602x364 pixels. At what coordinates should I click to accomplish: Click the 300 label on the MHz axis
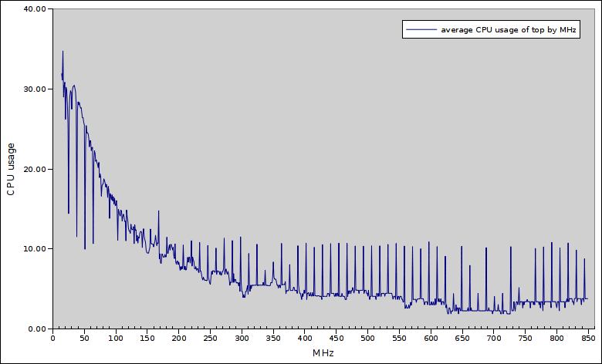(x=242, y=338)
